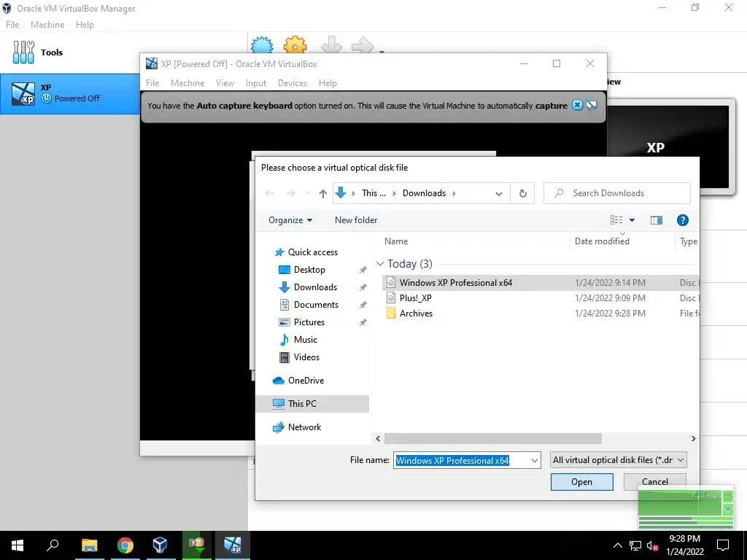Open File Explorer from taskbar
This screenshot has height=560, width=747.
pos(89,545)
